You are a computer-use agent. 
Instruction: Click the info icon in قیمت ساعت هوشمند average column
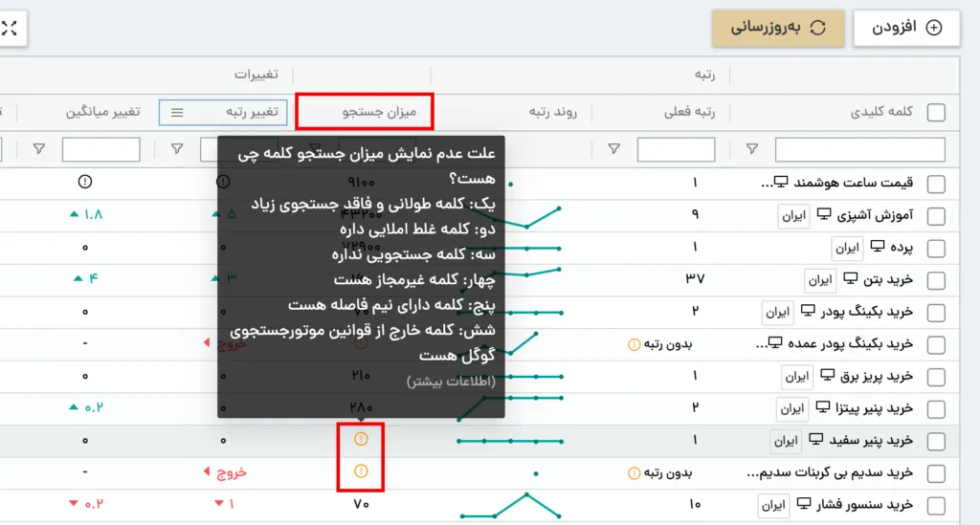point(85,182)
